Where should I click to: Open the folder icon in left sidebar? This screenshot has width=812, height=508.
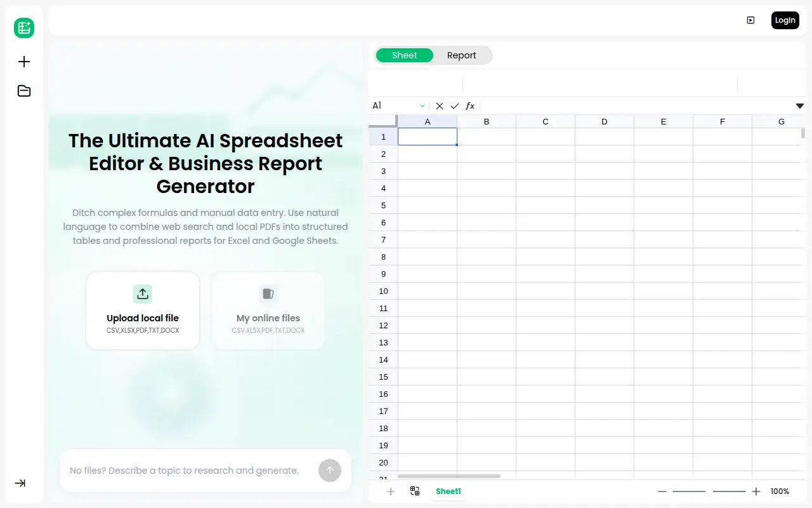[x=24, y=91]
